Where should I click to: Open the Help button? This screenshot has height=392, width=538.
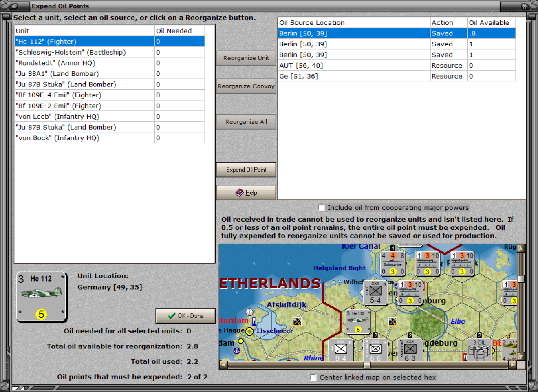pos(246,192)
